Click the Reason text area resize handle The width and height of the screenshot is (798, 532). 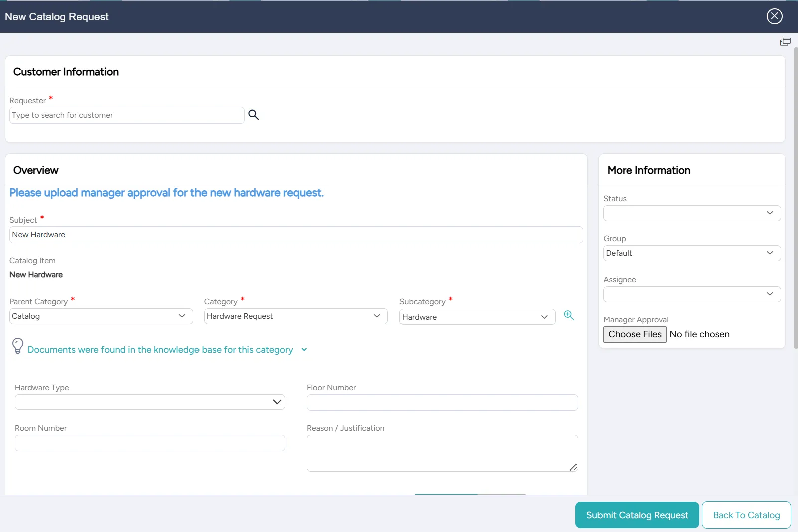[x=573, y=467]
